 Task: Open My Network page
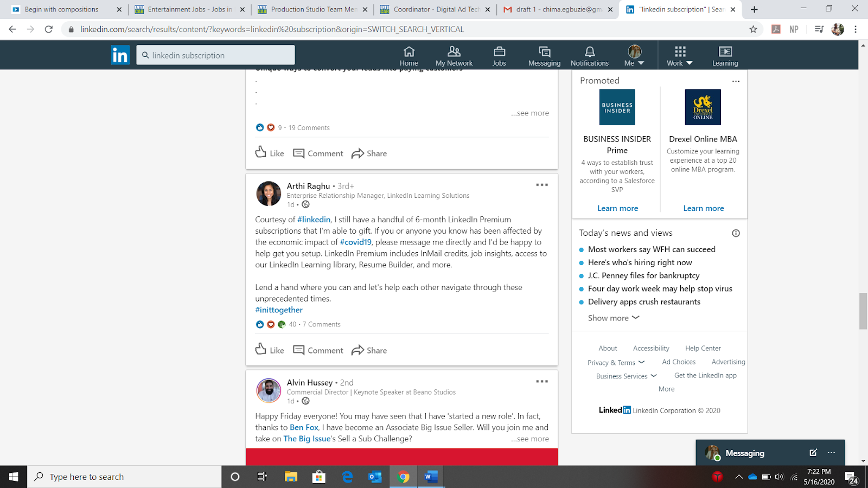(x=454, y=56)
